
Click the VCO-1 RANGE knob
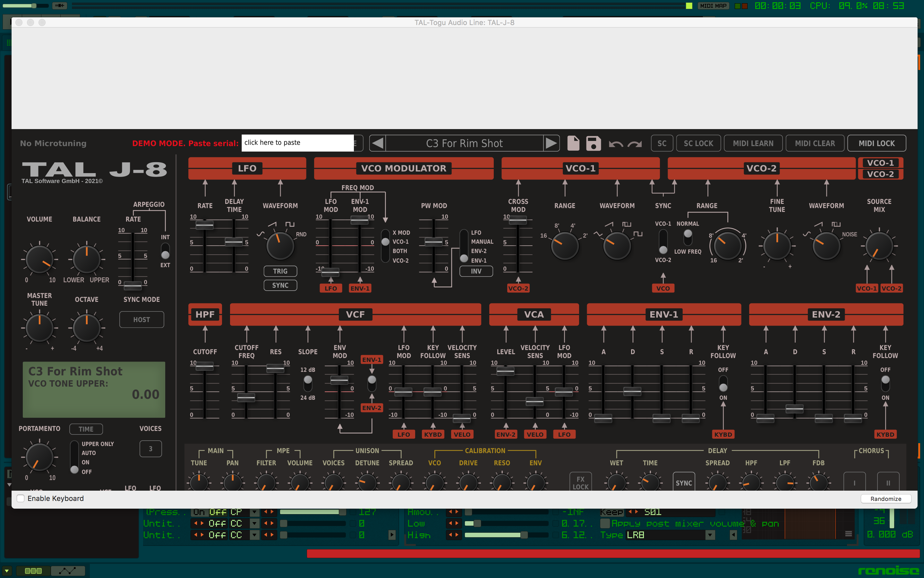coord(565,246)
